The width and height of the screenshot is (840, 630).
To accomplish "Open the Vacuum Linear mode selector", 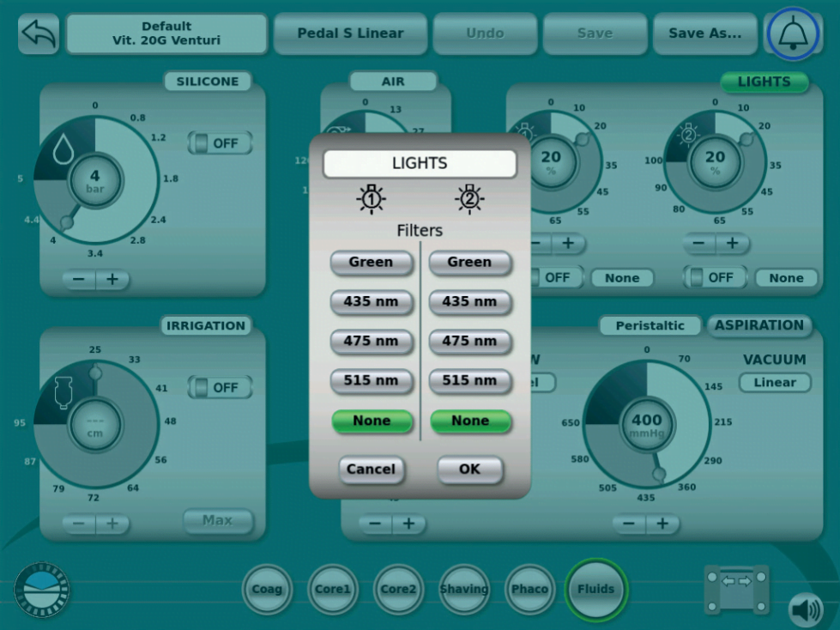I will (x=774, y=383).
